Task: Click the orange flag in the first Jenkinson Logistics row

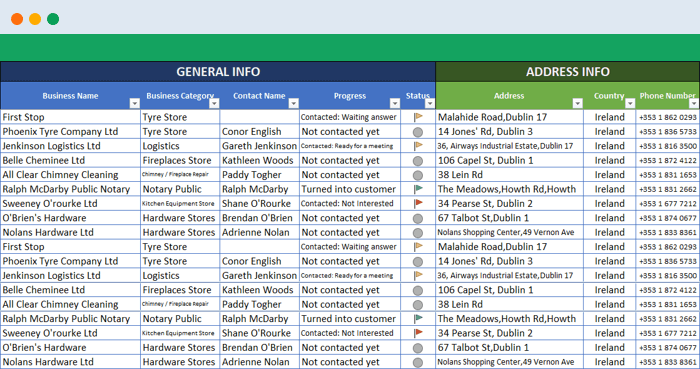Action: (418, 146)
